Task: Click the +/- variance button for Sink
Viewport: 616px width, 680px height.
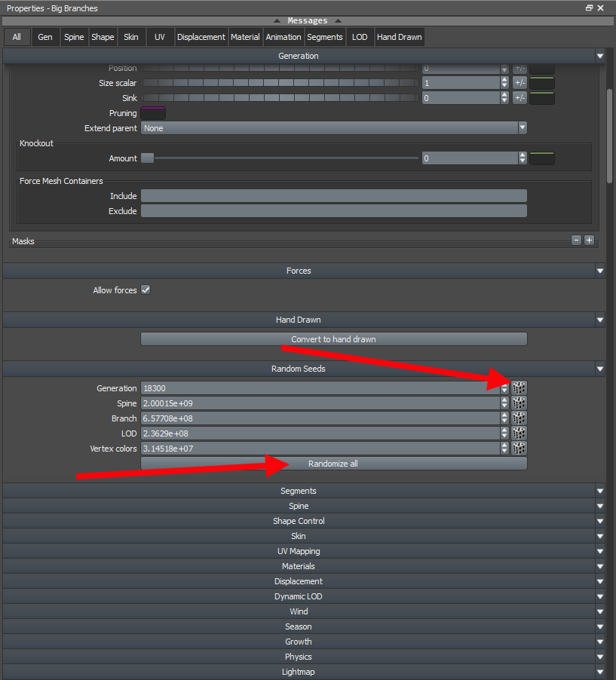Action: coord(519,98)
